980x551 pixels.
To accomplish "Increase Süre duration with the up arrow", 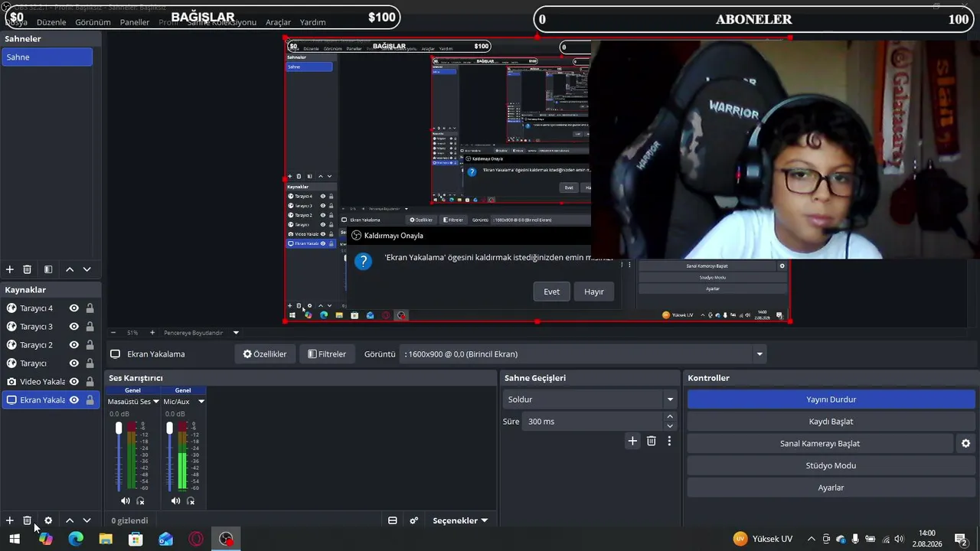I will (x=670, y=417).
